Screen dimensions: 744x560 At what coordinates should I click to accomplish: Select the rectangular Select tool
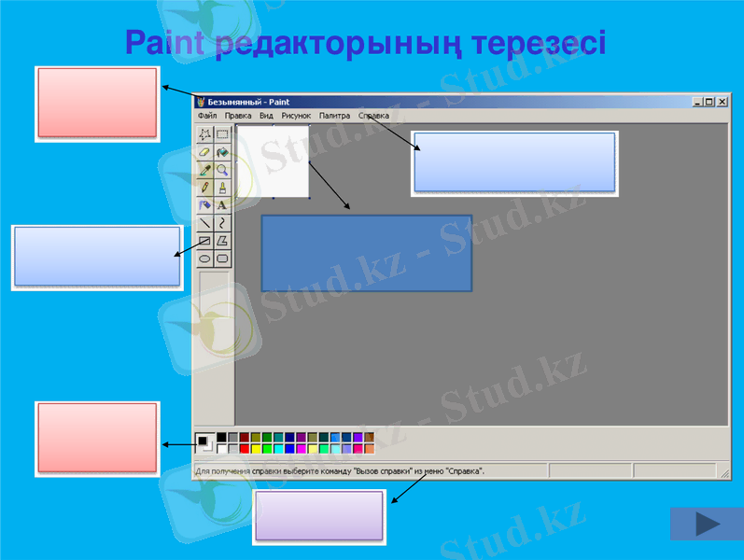tap(222, 134)
